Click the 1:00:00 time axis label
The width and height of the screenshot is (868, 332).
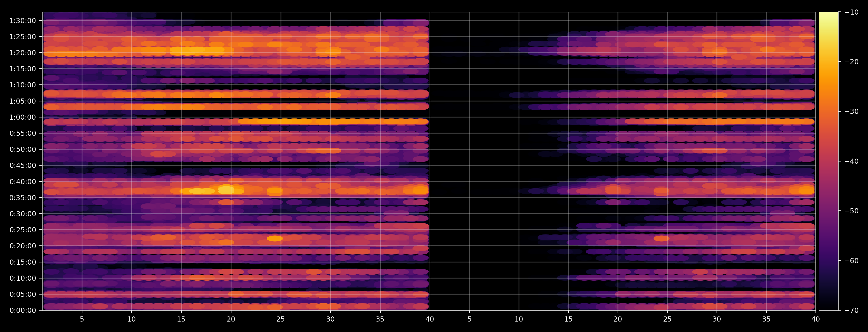click(x=23, y=117)
